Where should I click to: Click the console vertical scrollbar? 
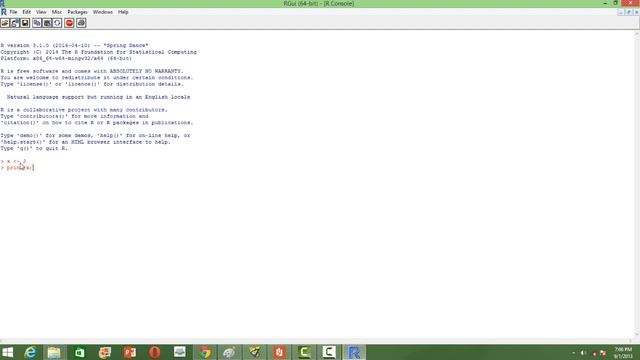(x=637, y=184)
